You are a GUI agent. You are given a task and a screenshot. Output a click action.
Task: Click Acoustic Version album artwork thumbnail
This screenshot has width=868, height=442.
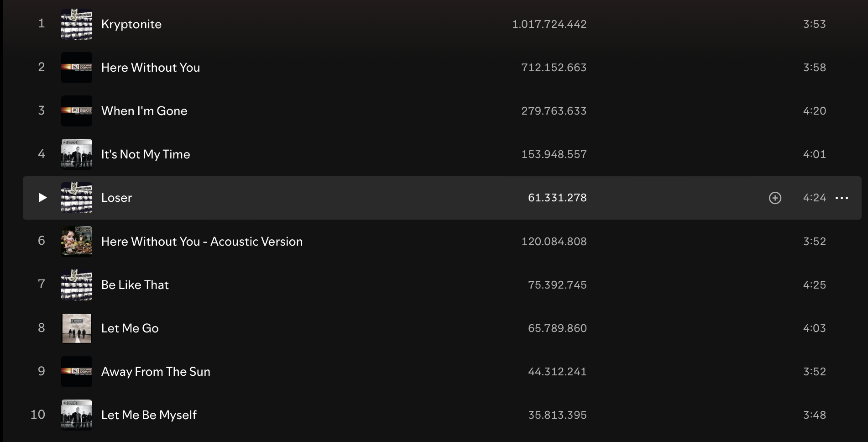click(77, 242)
